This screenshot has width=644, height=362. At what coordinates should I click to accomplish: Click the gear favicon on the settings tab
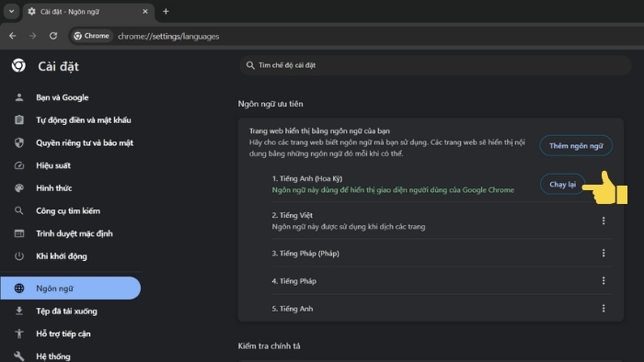(x=31, y=11)
